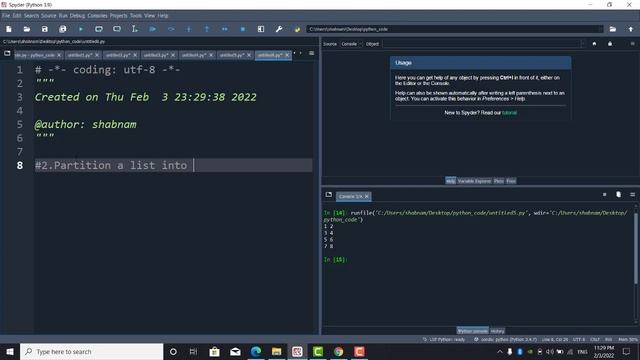
Task: Switch to the Files tab
Action: pyautogui.click(x=511, y=181)
